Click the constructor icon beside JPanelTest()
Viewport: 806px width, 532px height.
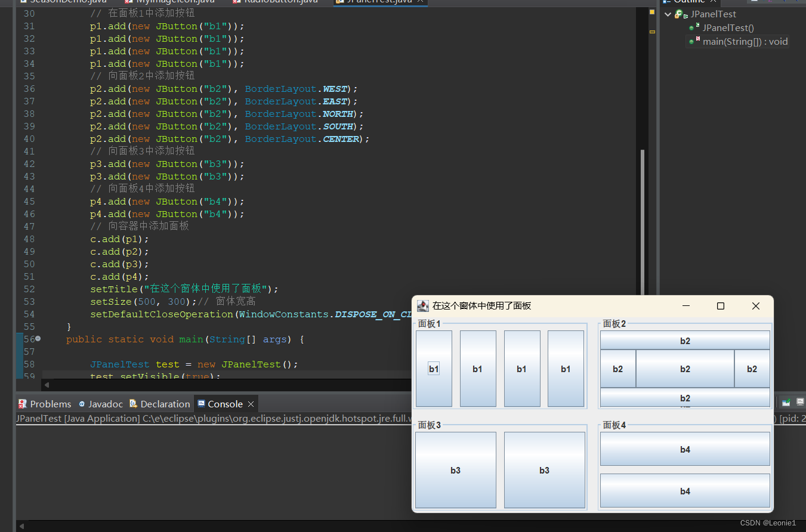click(x=691, y=27)
